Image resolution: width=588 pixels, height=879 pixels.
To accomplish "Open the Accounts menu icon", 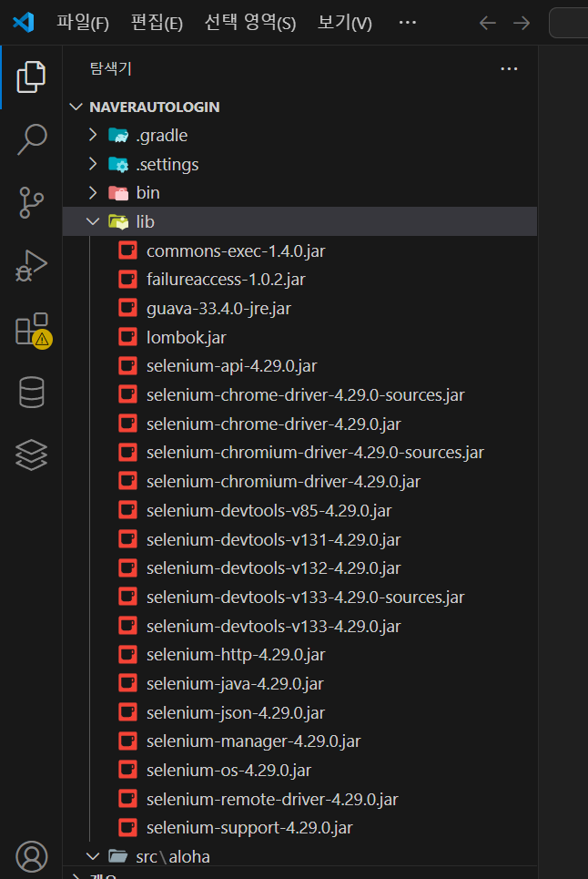I will tap(31, 856).
